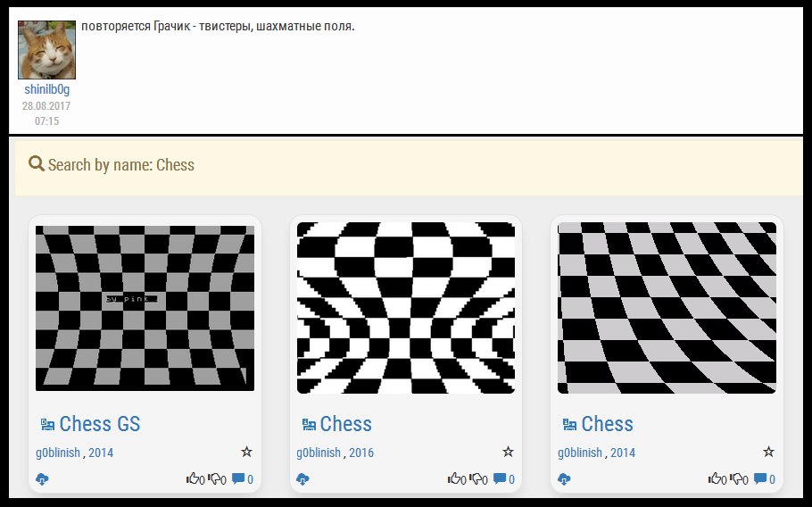The width and height of the screenshot is (812, 507).
Task: Open the Chess GS title link
Action: coord(99,424)
